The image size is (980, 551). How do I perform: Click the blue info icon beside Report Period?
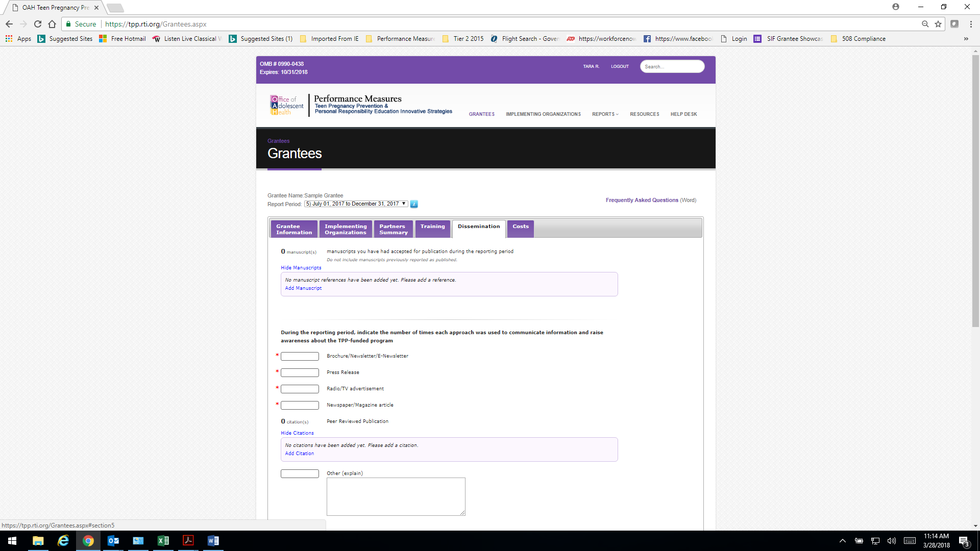click(x=414, y=204)
